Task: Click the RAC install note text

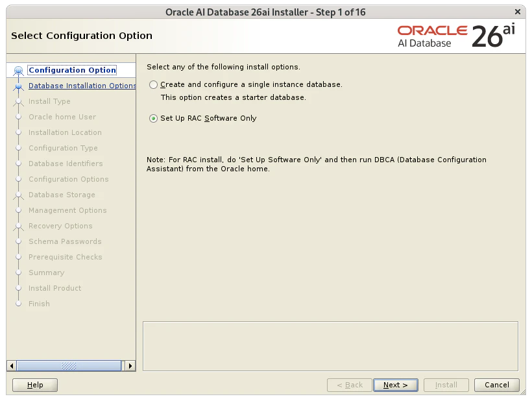Action: click(x=316, y=164)
